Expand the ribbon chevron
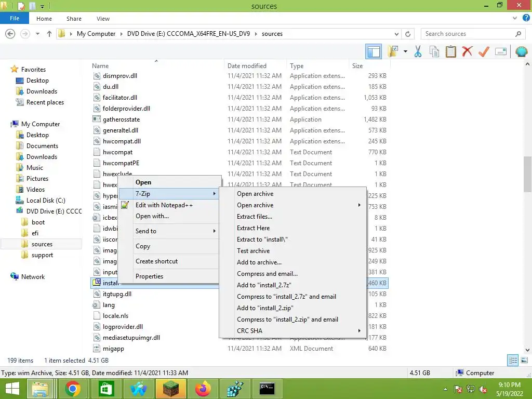This screenshot has height=399, width=532. coord(515,18)
